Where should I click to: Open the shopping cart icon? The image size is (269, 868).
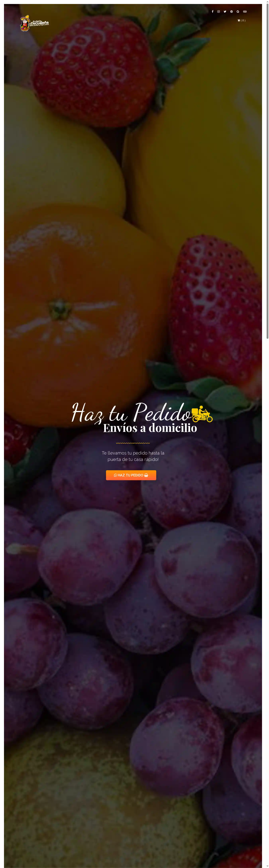pos(239,21)
